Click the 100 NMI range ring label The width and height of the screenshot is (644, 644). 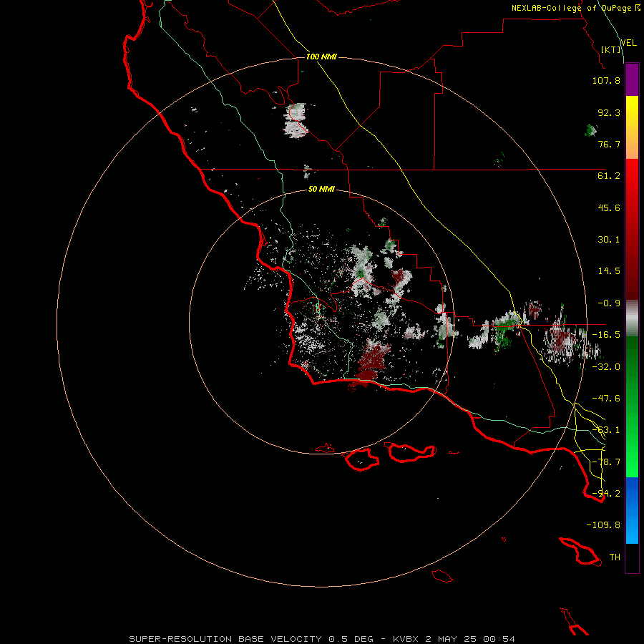(321, 57)
